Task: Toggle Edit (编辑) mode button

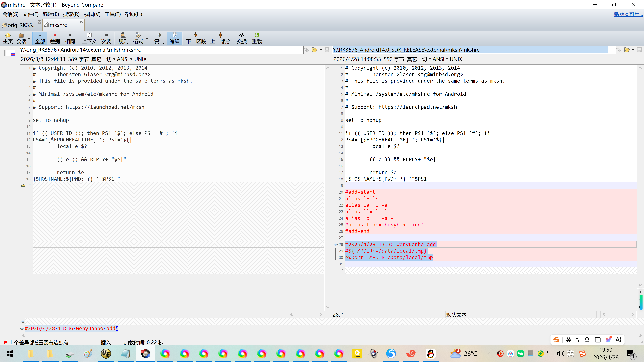Action: click(174, 38)
